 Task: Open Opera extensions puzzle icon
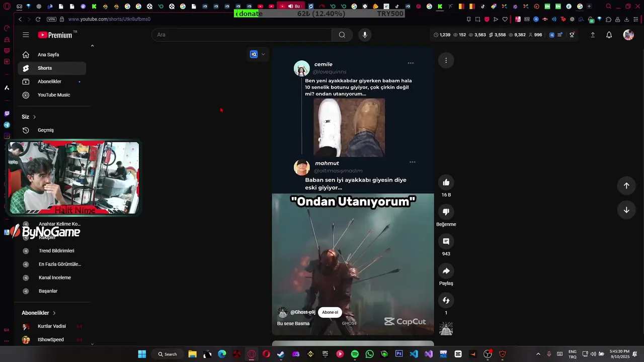(x=608, y=19)
